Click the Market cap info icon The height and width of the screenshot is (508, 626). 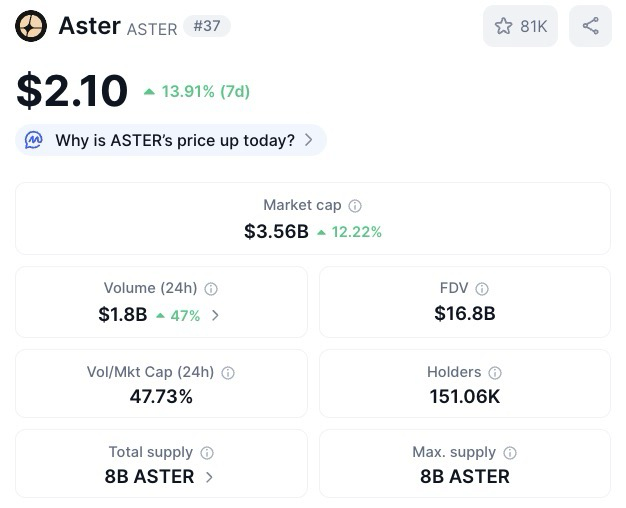click(x=355, y=206)
